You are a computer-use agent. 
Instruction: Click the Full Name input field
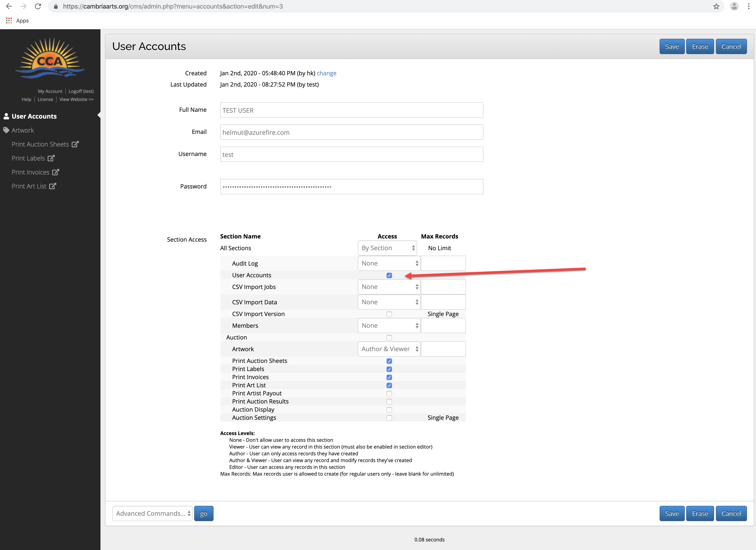[x=351, y=110]
